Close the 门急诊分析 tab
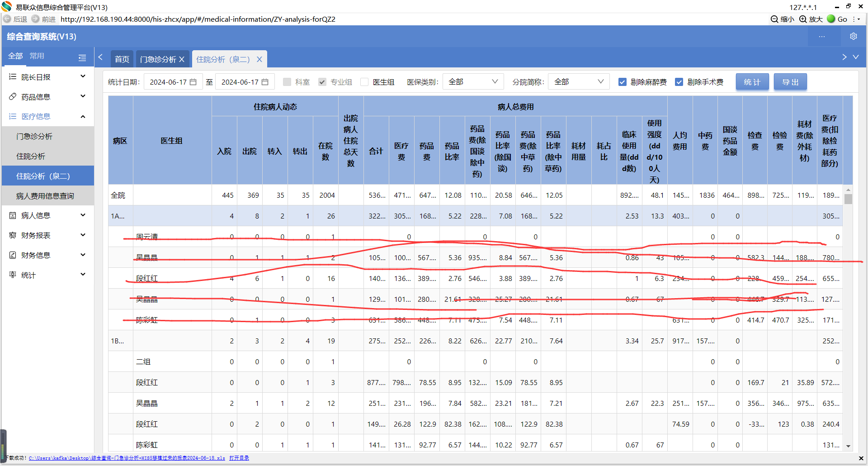 click(x=182, y=59)
